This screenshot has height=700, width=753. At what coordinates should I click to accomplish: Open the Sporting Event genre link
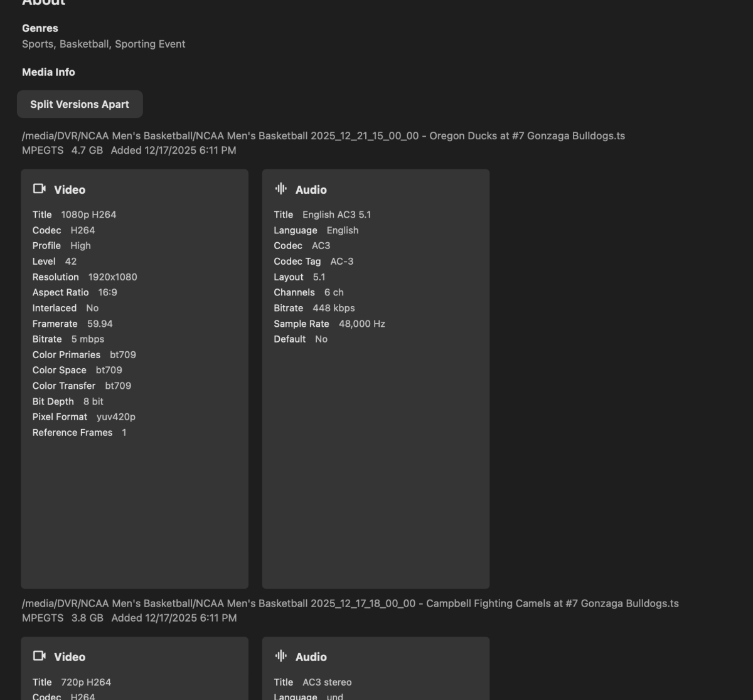[x=150, y=44]
